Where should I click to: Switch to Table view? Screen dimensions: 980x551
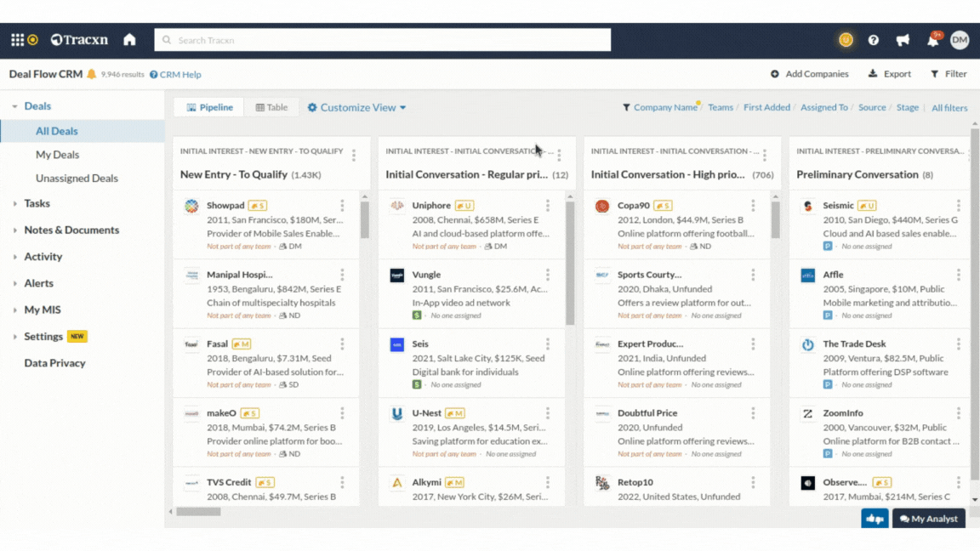coord(272,107)
